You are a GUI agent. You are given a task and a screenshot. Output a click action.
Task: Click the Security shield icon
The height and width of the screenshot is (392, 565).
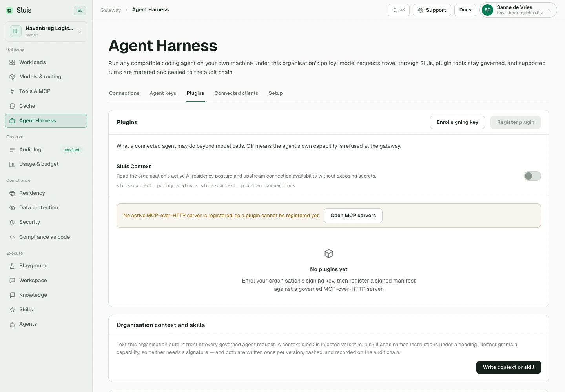click(x=12, y=222)
